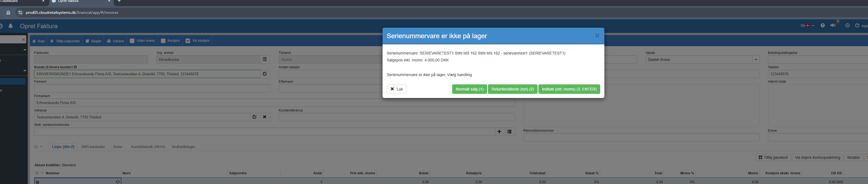This screenshot has width=868, height=184.
Task: Click the Rabat % column header
Action: 592,173
